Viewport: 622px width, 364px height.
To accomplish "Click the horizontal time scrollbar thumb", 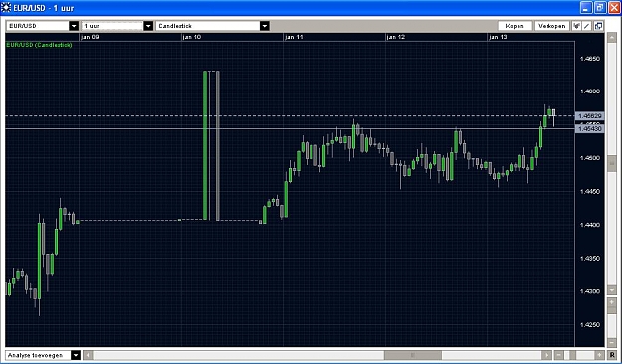I will coord(413,355).
